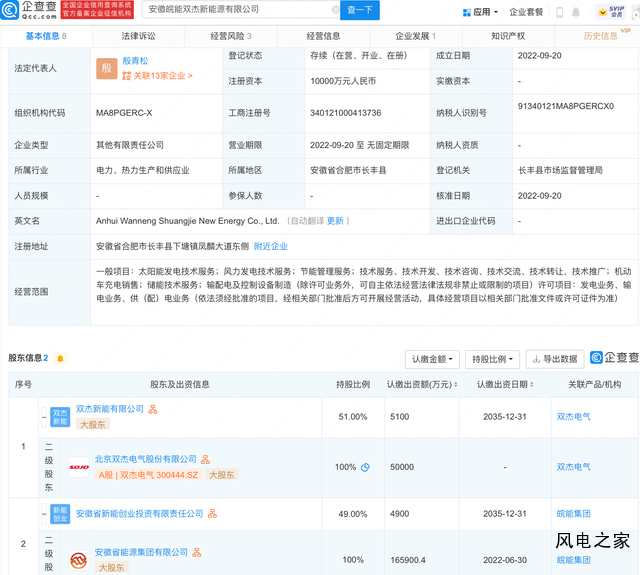Click 双杰电气 link in the 51.00% row
This screenshot has height=575, width=640.
pos(573,417)
